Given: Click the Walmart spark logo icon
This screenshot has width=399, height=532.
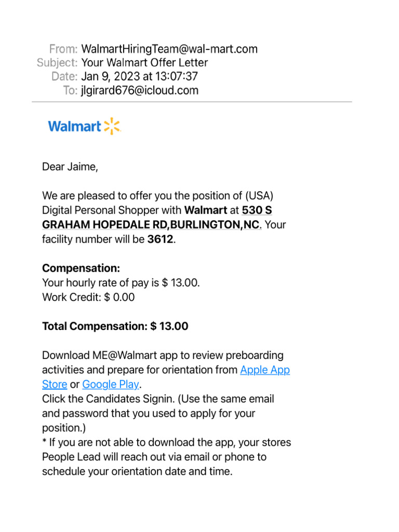Looking at the screenshot, I should [112, 126].
